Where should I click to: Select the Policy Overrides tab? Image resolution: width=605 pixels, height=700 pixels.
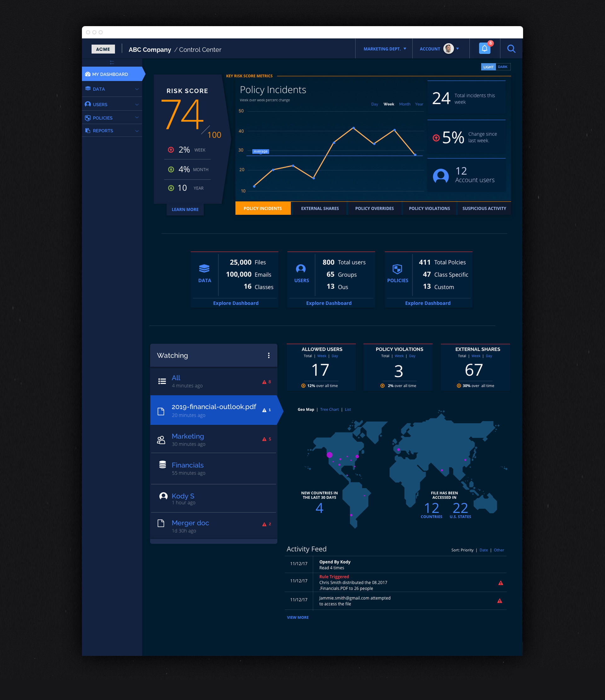(x=374, y=208)
